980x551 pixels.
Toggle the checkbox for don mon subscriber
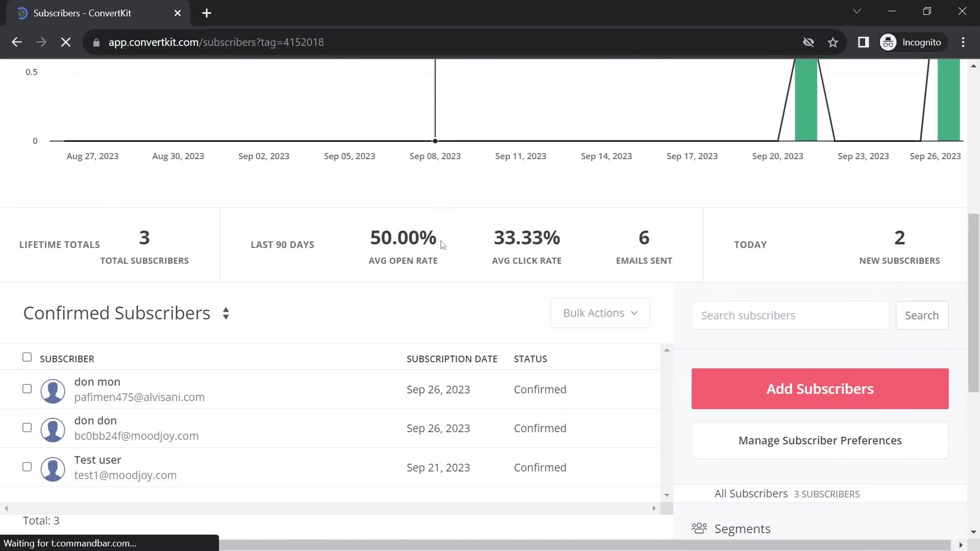(x=26, y=388)
